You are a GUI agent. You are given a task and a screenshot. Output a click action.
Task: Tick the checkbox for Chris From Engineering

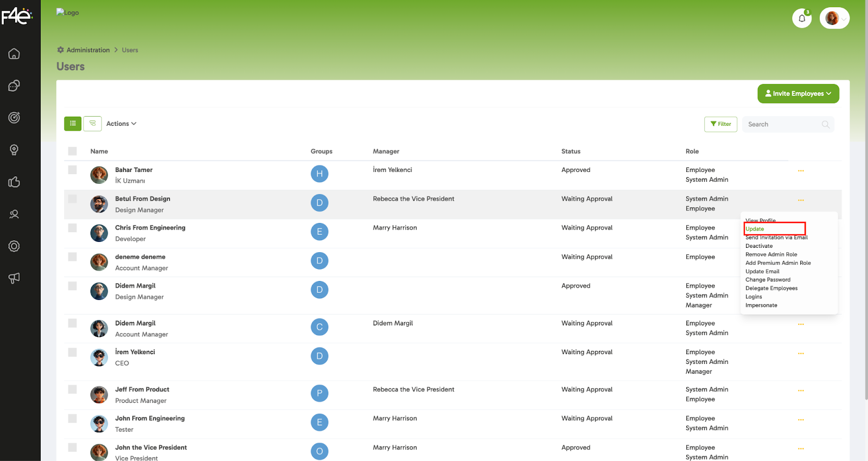click(x=73, y=228)
